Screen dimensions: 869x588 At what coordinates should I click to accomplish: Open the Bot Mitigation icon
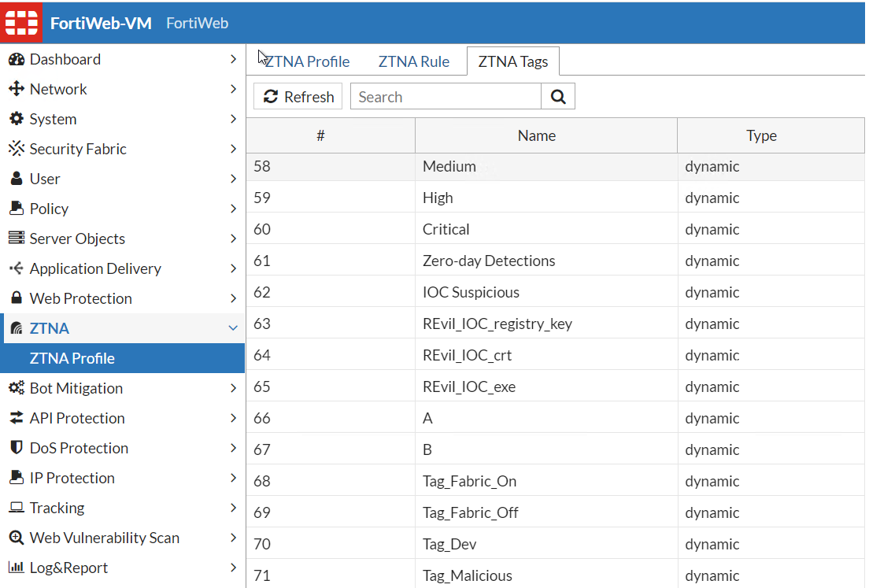click(x=17, y=388)
